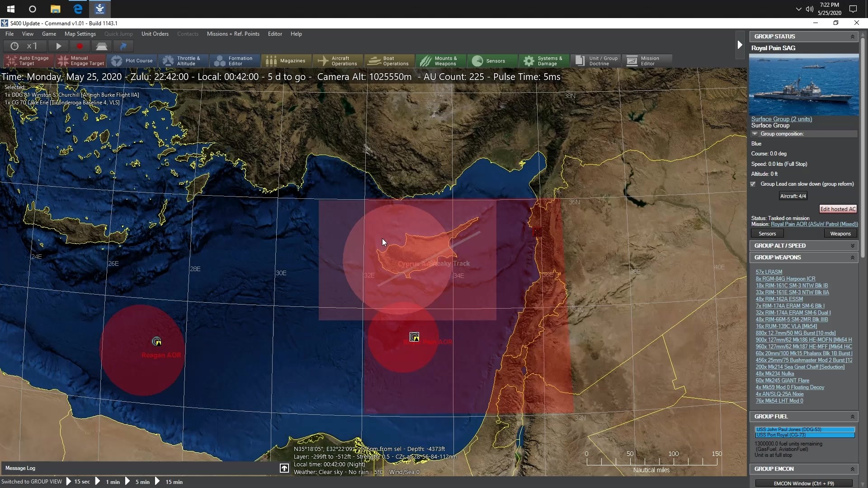This screenshot has width=868, height=488.
Task: Select the Royal Pain AOR unit marker
Action: click(414, 337)
